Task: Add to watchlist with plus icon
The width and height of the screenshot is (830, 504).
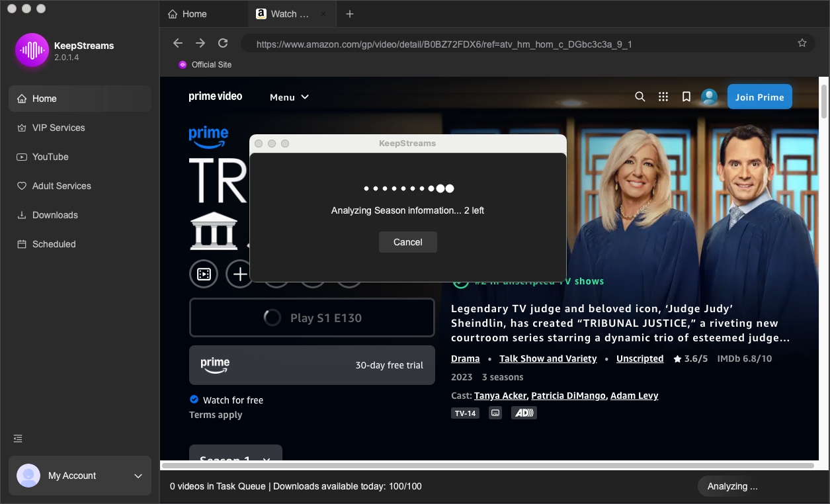Action: pyautogui.click(x=239, y=274)
